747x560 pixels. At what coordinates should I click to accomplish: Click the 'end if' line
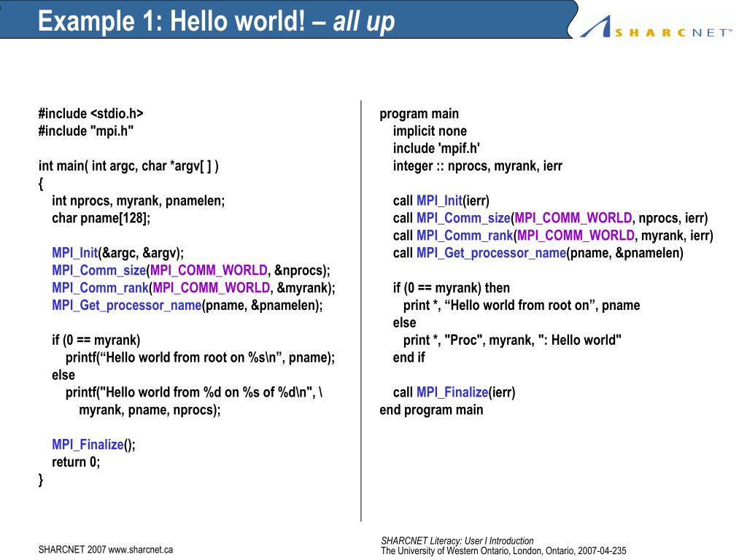tap(409, 357)
